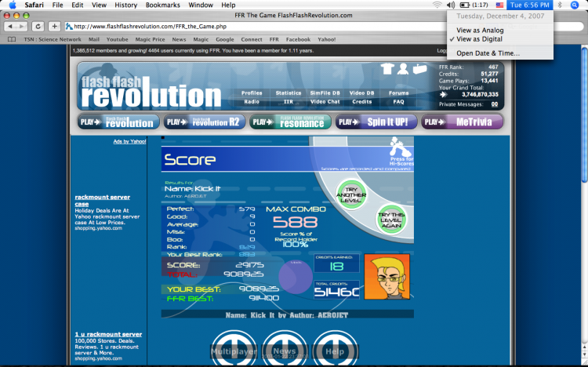Screen dimensions: 588x367
Task: Open the Window menu
Action: coord(201,5)
